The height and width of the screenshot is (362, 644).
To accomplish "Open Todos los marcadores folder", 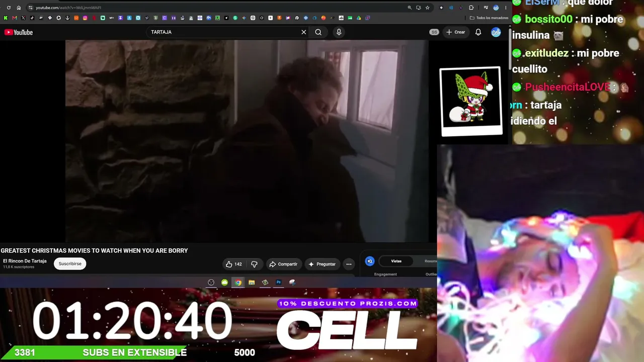I will click(x=489, y=18).
